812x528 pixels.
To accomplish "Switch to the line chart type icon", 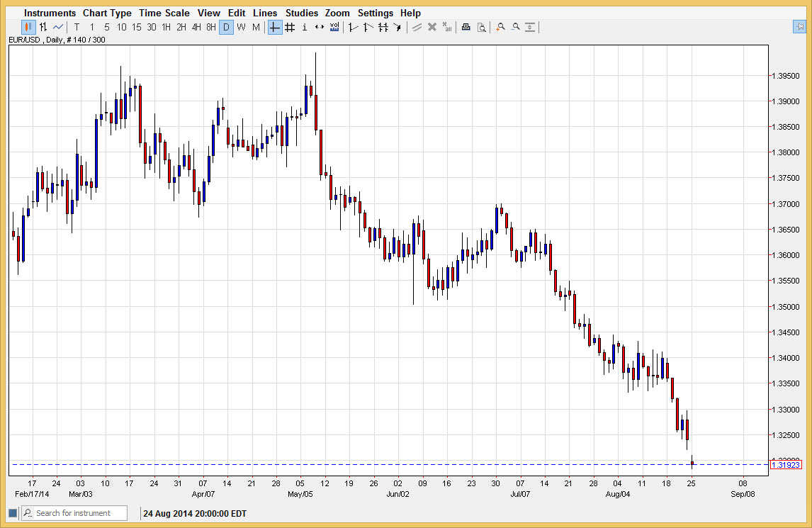I will 58,28.
